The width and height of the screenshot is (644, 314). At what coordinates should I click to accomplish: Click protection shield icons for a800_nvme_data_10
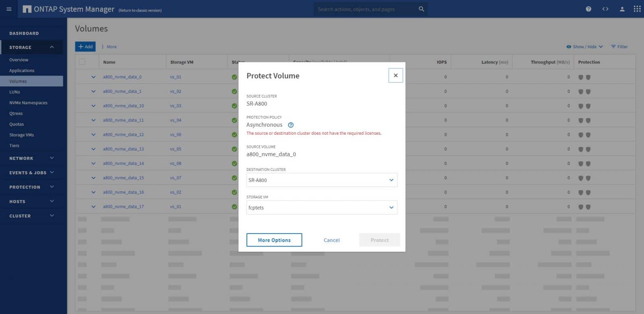click(584, 106)
